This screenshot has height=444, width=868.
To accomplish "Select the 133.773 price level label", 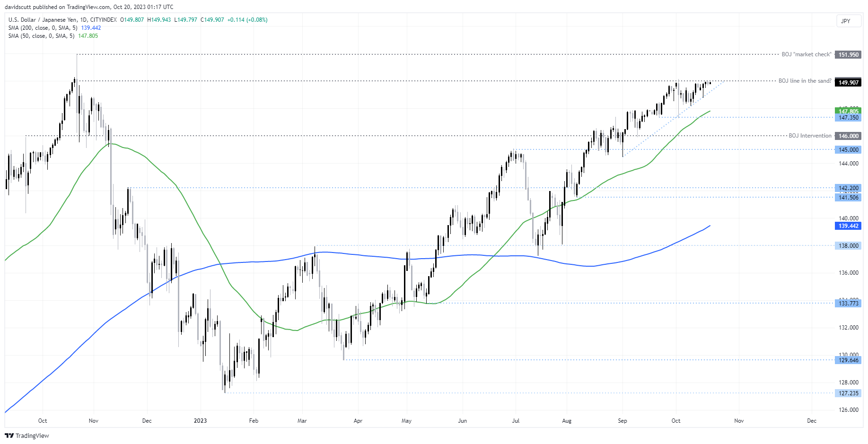I will tap(848, 303).
